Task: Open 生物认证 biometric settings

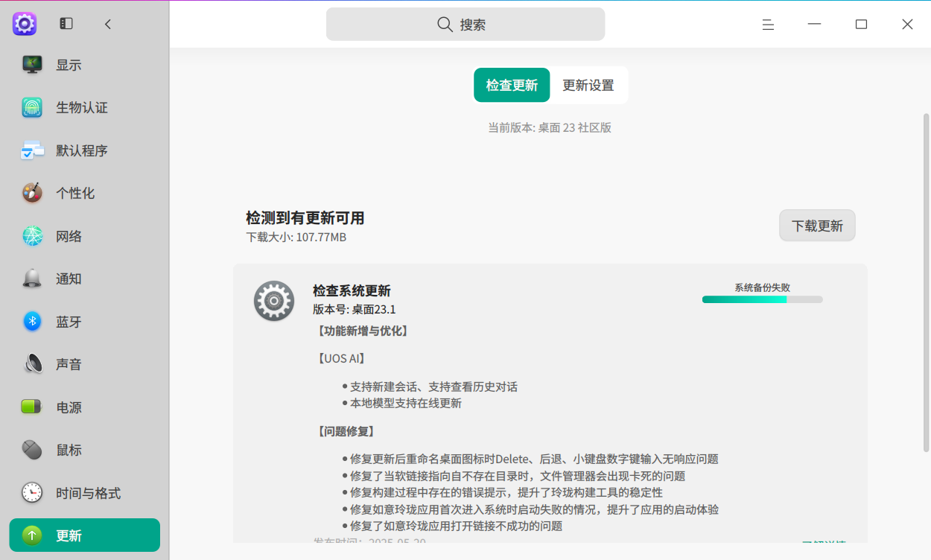Action: (x=85, y=107)
